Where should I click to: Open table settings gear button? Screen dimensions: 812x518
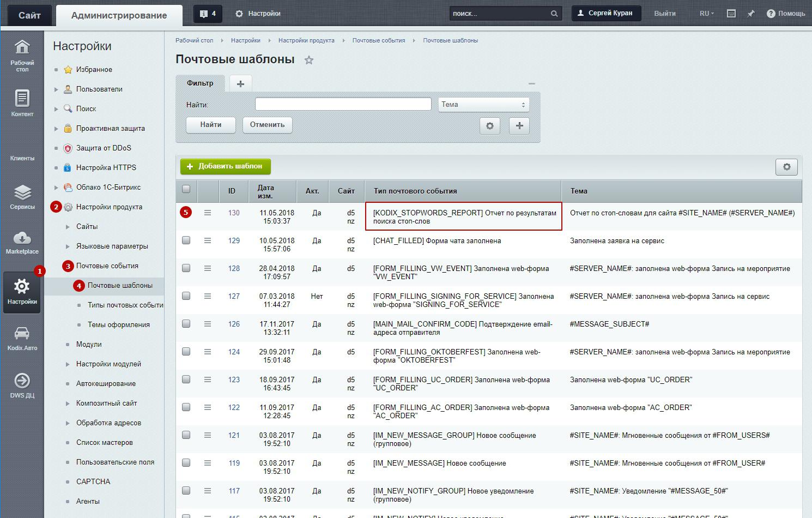(786, 167)
